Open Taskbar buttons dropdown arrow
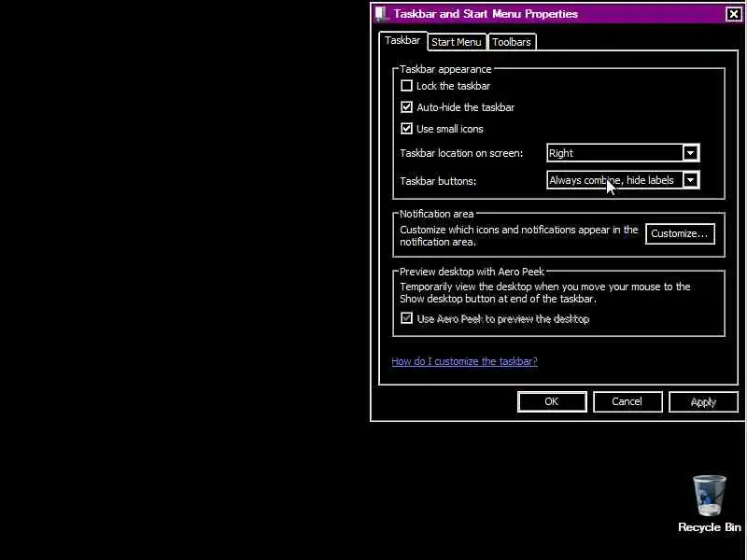 pyautogui.click(x=690, y=180)
